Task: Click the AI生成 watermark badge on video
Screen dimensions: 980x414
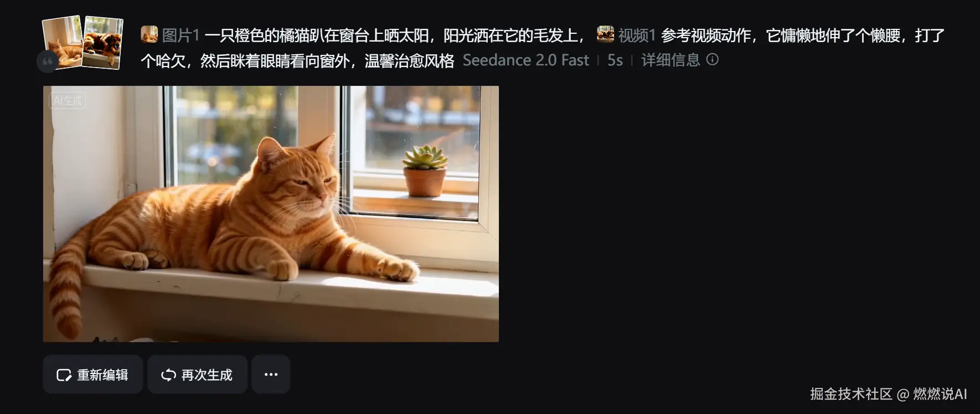Action: click(x=68, y=100)
